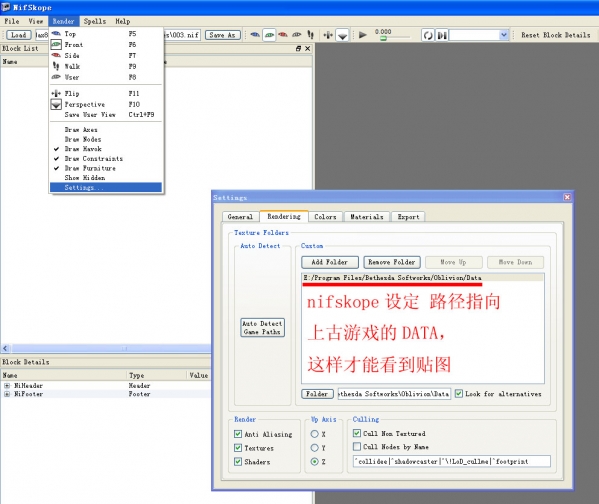This screenshot has height=504, width=599.
Task: Activate the Walk view toolbar icon
Action: [x=311, y=35]
